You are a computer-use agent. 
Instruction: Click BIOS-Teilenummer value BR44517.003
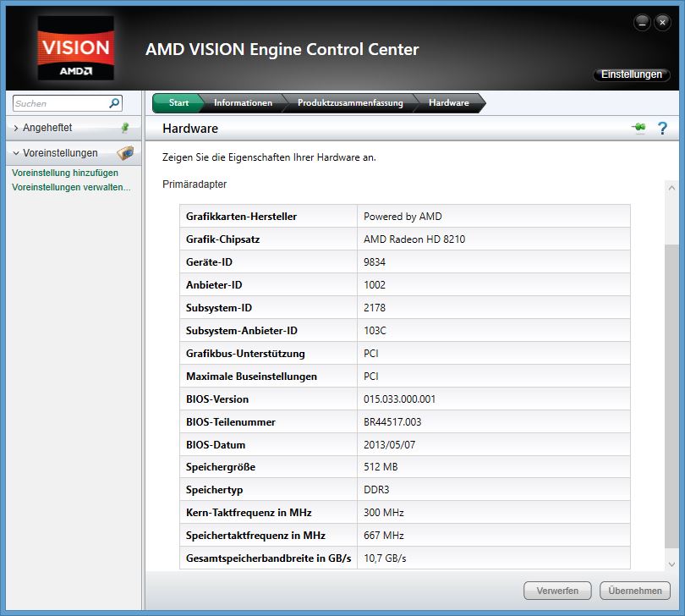392,422
